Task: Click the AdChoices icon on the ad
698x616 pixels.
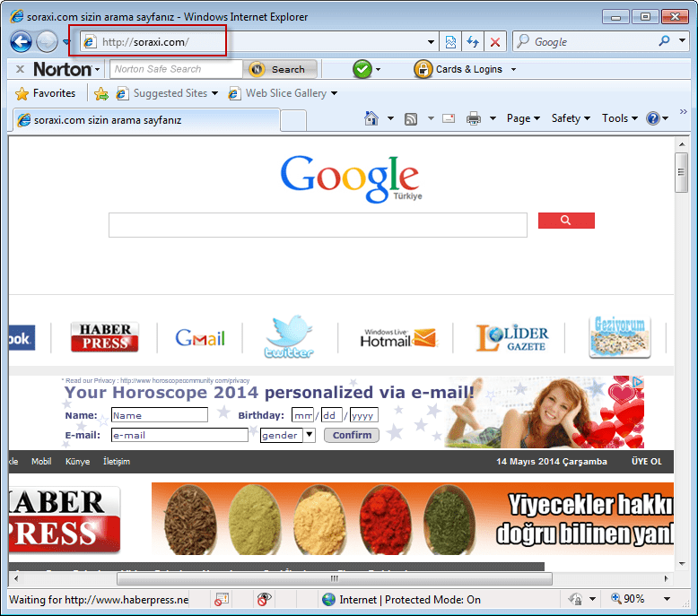Action: [638, 382]
